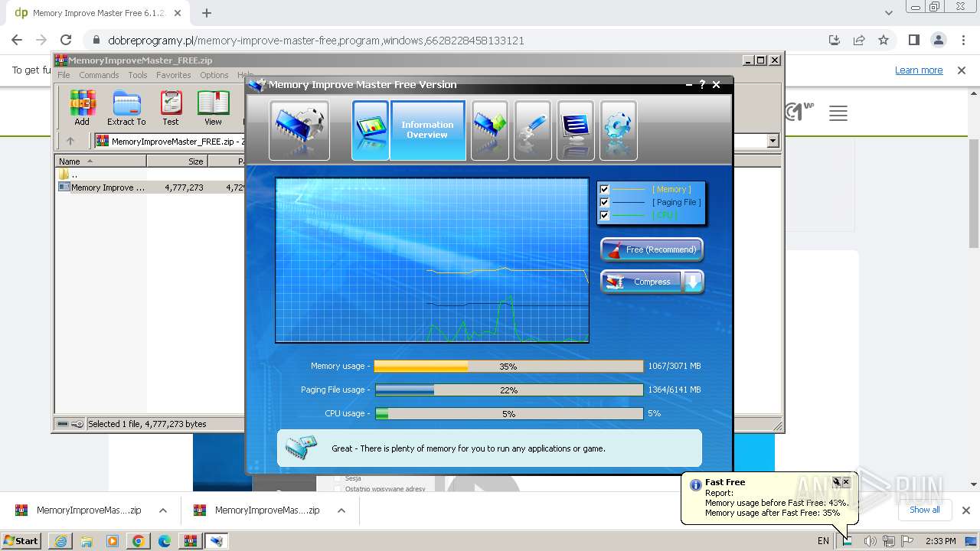The width and height of the screenshot is (980, 551).
Task: Click View icon in WinRAR toolbar
Action: tap(213, 108)
